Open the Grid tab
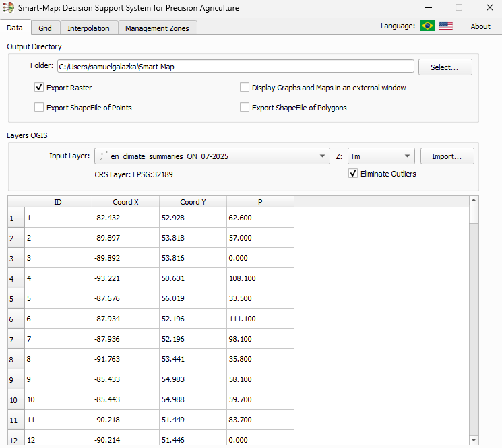This screenshot has width=502, height=448. pyautogui.click(x=45, y=28)
